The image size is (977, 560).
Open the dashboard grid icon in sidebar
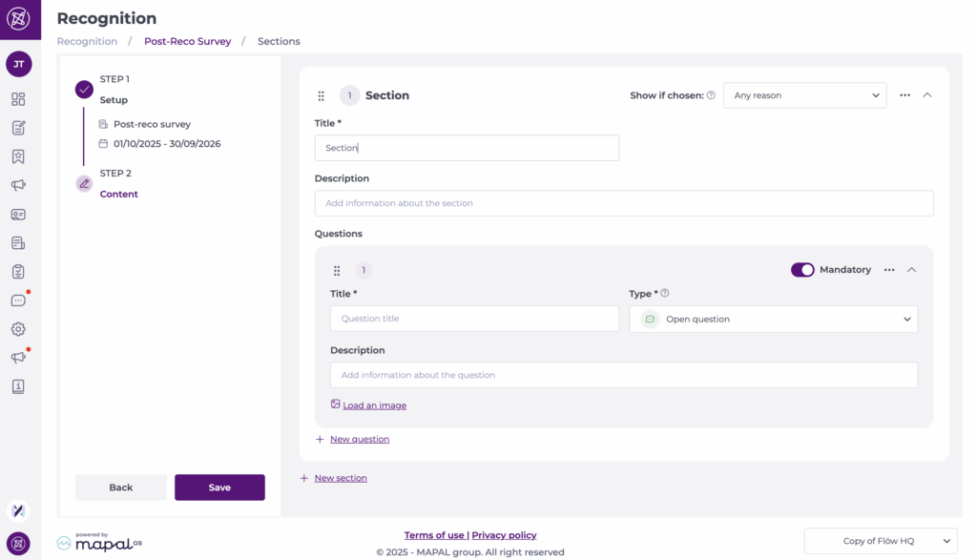tap(18, 99)
